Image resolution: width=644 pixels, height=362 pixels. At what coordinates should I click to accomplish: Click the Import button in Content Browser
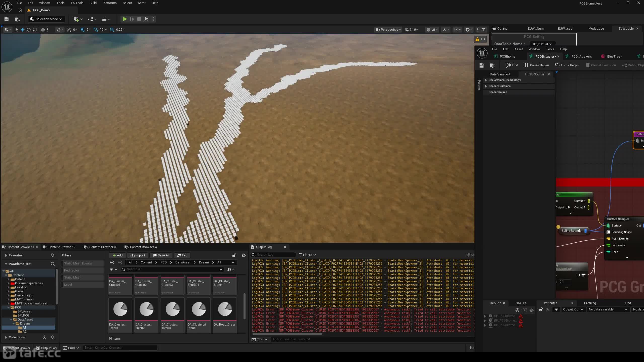(138, 255)
